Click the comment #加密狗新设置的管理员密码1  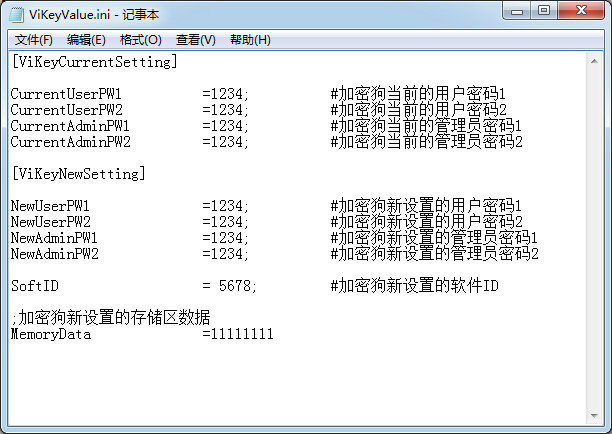coord(434,238)
